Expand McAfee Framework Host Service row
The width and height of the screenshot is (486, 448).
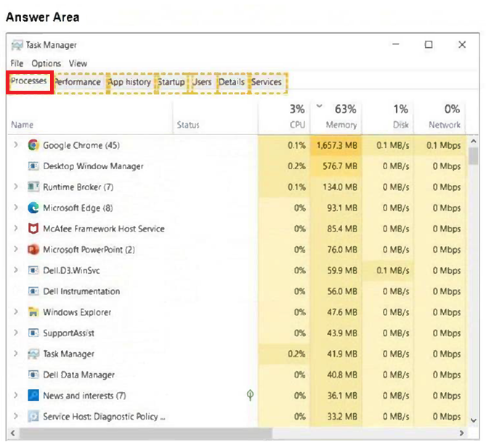(x=15, y=228)
